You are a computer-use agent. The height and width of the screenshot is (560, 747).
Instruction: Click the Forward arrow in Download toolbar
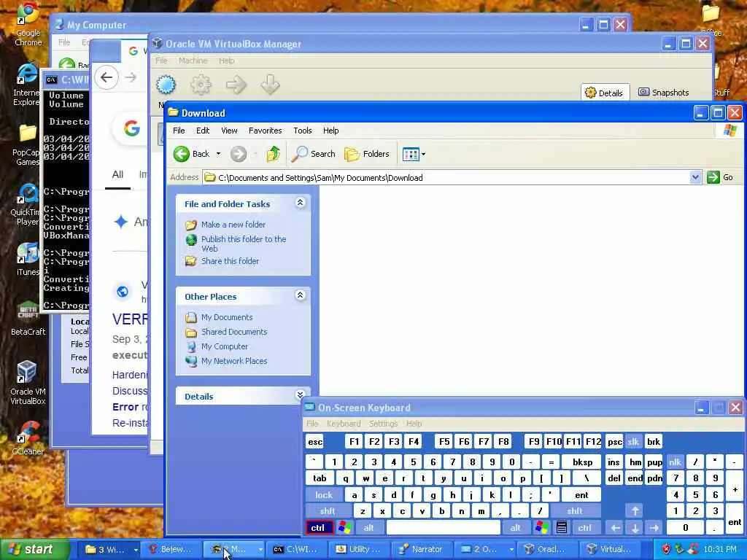click(239, 154)
